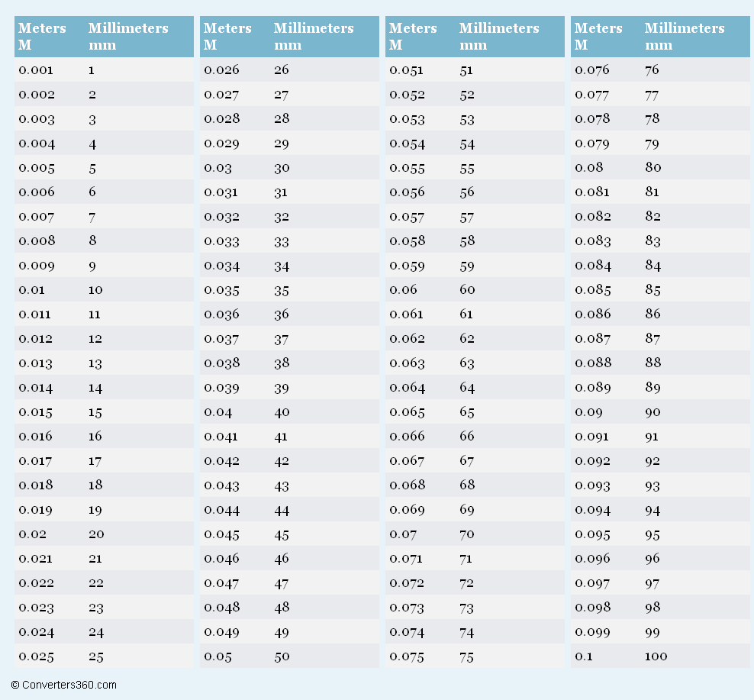Select the 0.038 meters cell
Viewport: 754px width, 700px height.
point(221,363)
